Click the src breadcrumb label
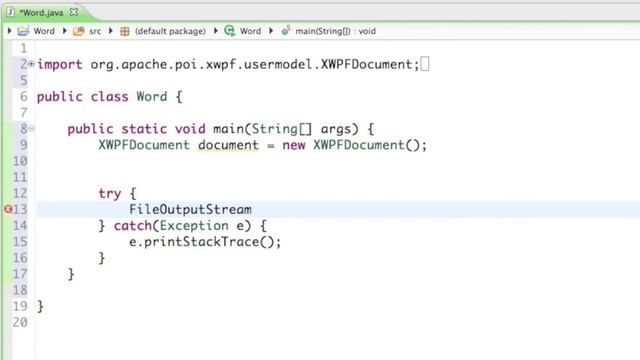The height and width of the screenshot is (360, 640). pos(95,31)
